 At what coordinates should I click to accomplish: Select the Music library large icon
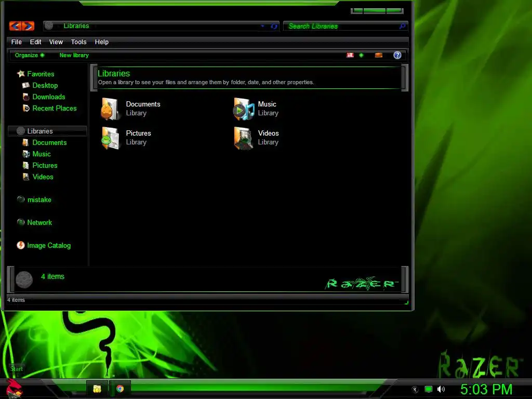click(x=243, y=109)
